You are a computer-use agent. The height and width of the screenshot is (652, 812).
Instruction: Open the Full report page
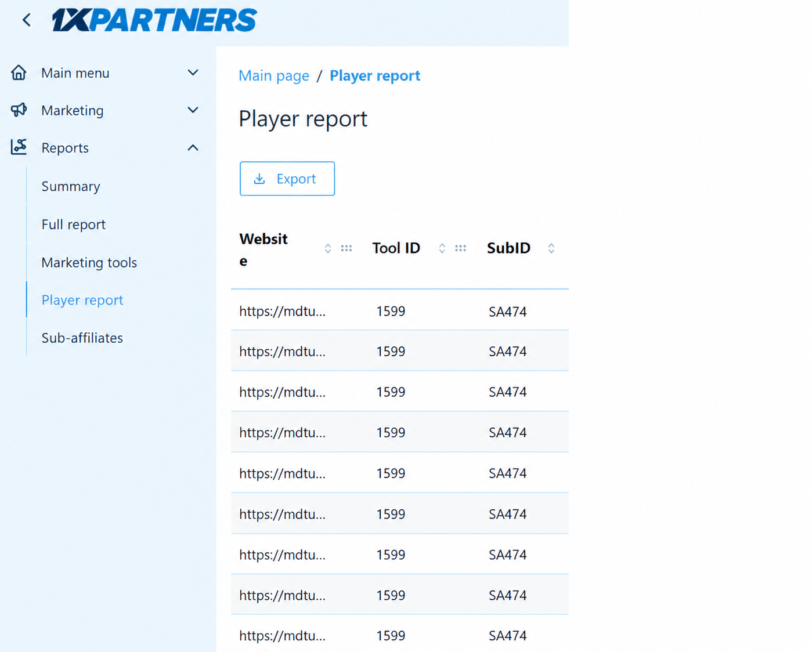[x=74, y=224]
